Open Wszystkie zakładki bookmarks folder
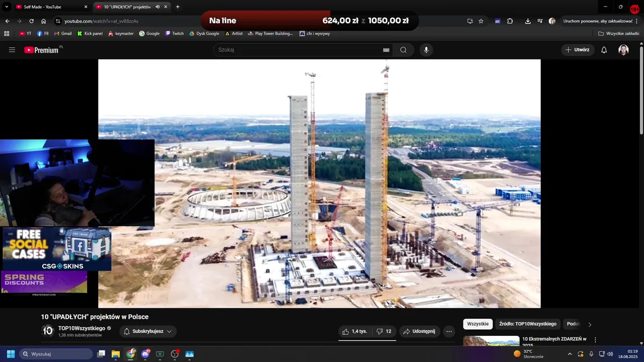This screenshot has width=644, height=362. click(x=619, y=34)
